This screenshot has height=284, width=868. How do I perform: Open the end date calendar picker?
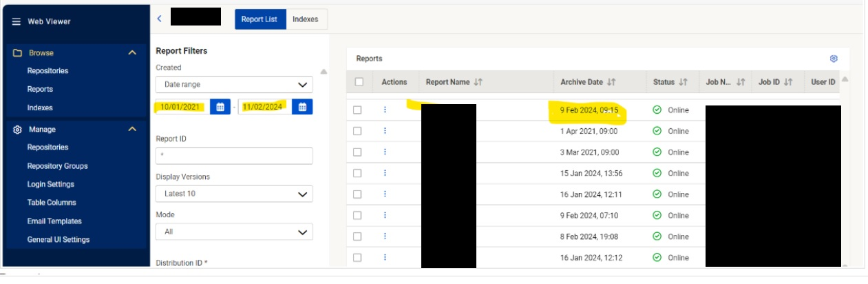click(303, 107)
